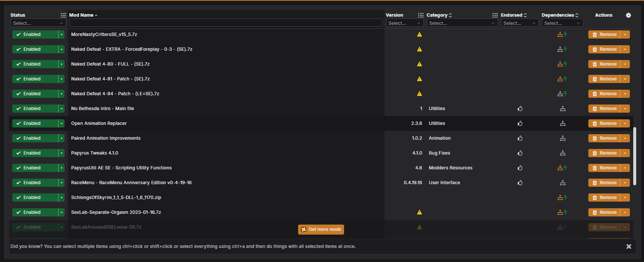Toggle Enabled state for Open Animation Replacer
Image resolution: width=644 pixels, height=262 pixels.
[35, 123]
